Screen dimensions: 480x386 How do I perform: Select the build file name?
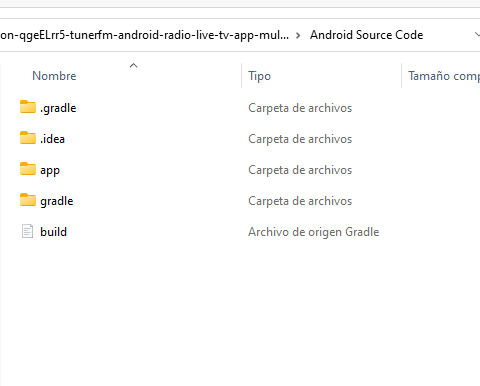click(53, 232)
